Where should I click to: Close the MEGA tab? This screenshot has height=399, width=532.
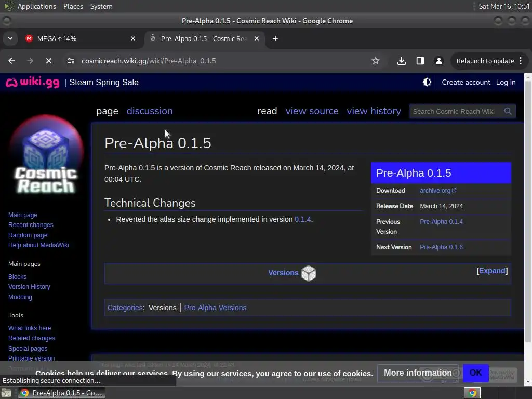click(133, 38)
